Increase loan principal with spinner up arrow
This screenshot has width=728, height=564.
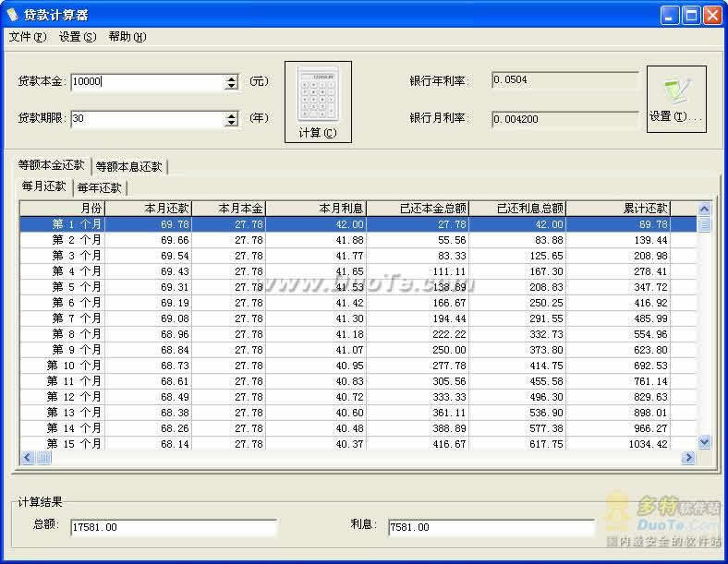click(x=231, y=78)
